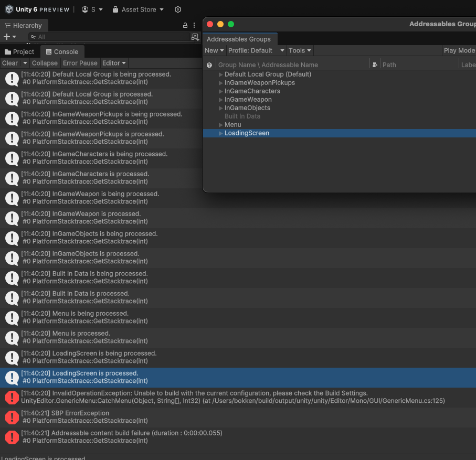
Task: Click the first warning icon in Console
Action: [12, 78]
